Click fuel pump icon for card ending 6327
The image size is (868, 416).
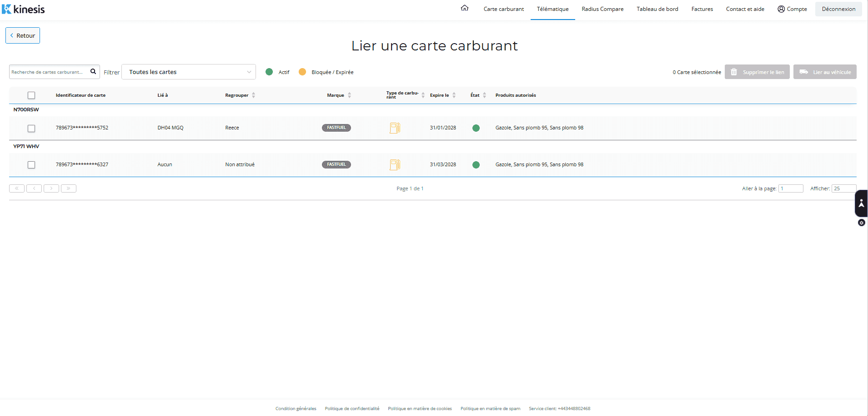pyautogui.click(x=395, y=165)
